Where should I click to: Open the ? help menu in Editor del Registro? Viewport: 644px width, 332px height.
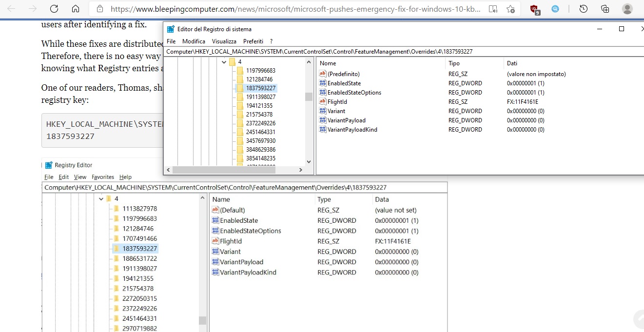pyautogui.click(x=272, y=41)
